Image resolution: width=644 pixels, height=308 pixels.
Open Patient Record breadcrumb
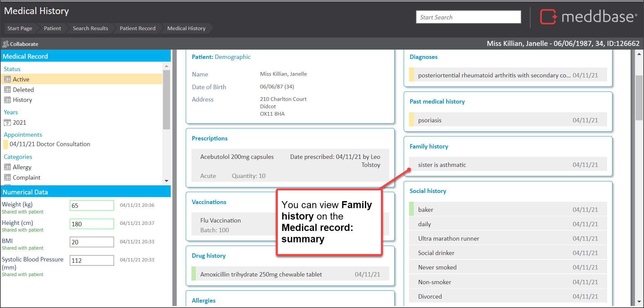pos(138,28)
